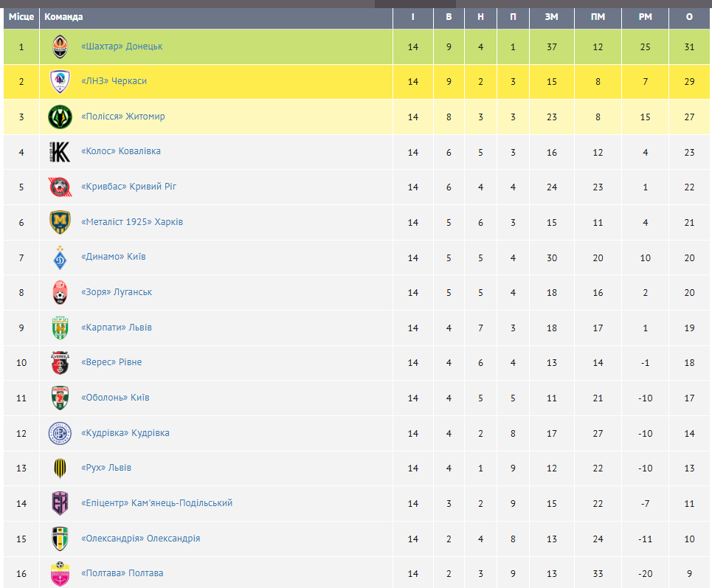Click the Karpaty Lviv club crest
712x588 pixels.
60,328
